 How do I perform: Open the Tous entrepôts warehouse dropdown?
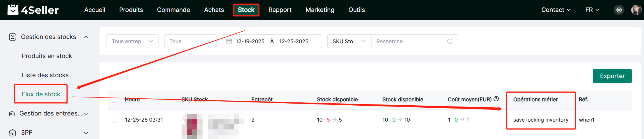pyautogui.click(x=133, y=41)
